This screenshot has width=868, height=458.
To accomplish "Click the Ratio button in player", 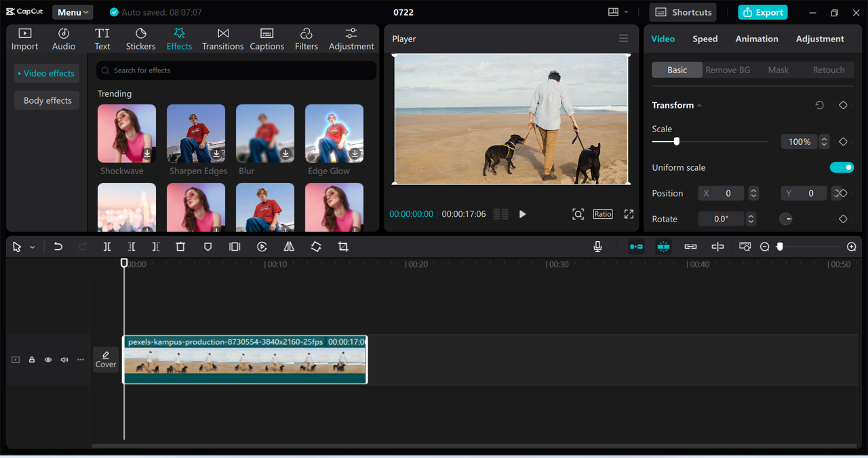I will (x=603, y=214).
